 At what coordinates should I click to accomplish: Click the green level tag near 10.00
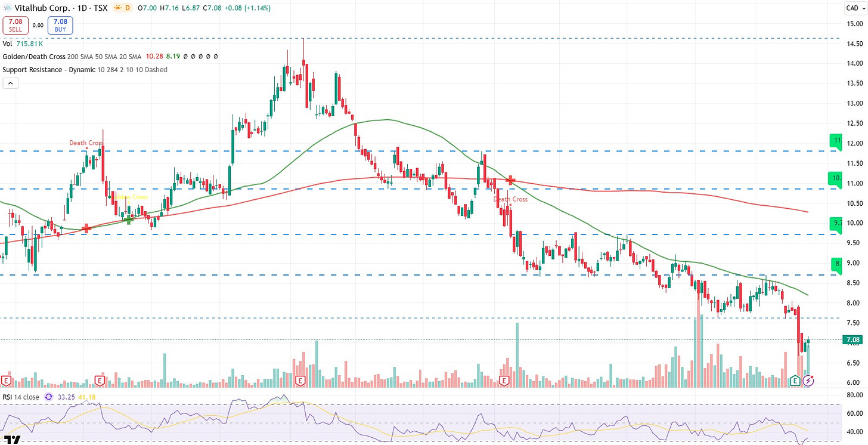point(837,224)
